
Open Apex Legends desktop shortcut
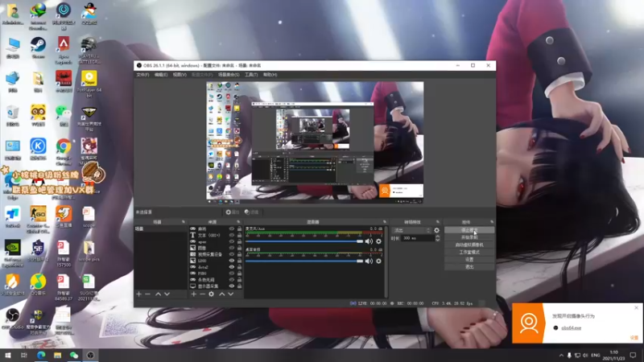click(x=64, y=50)
